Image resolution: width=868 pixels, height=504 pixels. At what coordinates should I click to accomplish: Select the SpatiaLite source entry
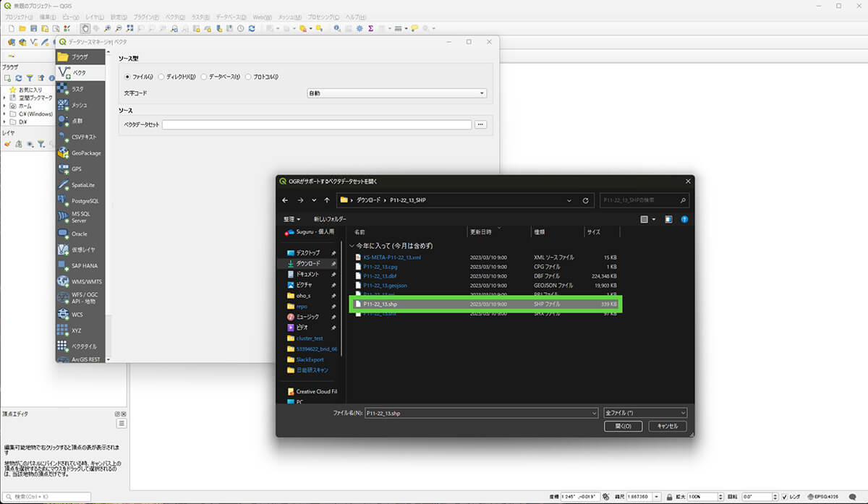click(x=80, y=184)
